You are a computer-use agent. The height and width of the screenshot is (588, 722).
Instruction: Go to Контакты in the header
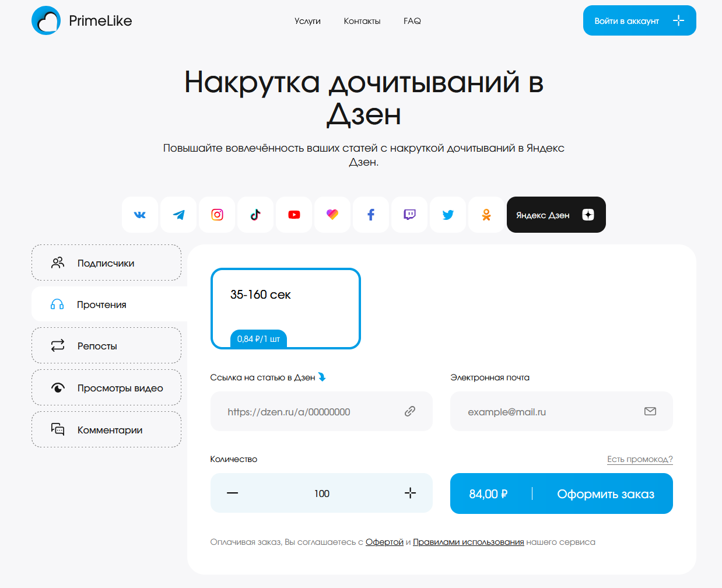point(362,21)
